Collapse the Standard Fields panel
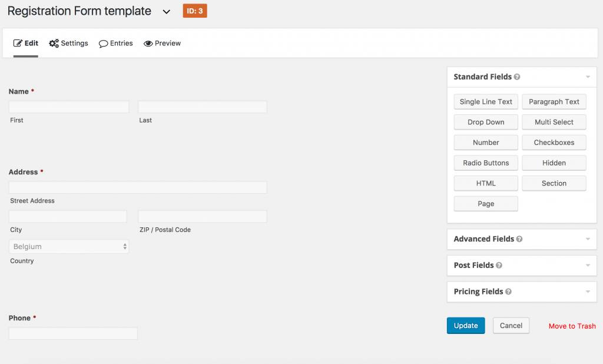Image resolution: width=603 pixels, height=364 pixels. (x=587, y=77)
